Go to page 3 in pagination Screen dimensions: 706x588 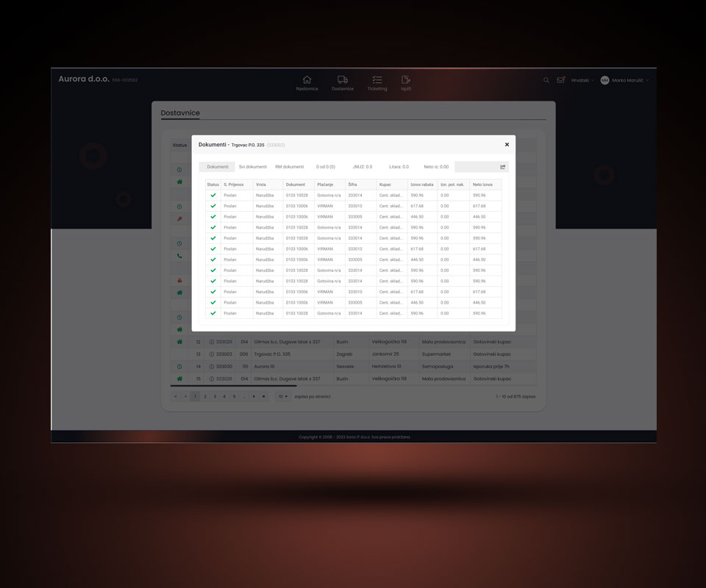tap(215, 396)
